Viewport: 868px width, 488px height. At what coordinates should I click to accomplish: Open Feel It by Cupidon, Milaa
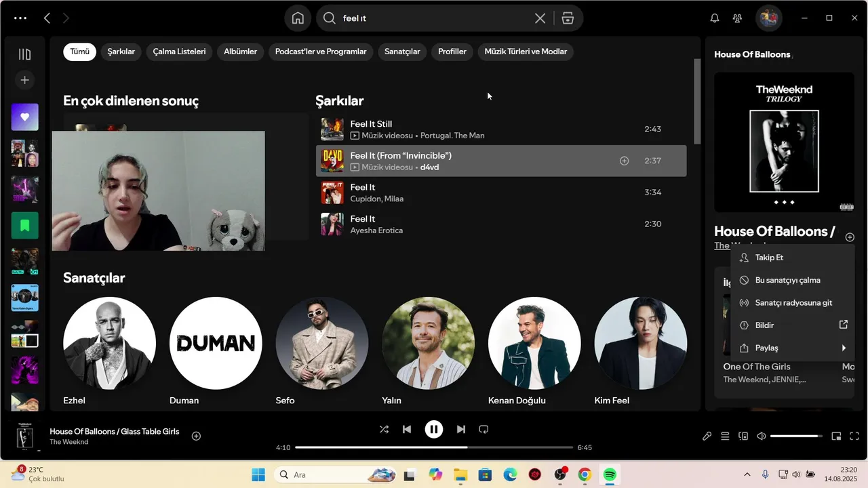[501, 192]
